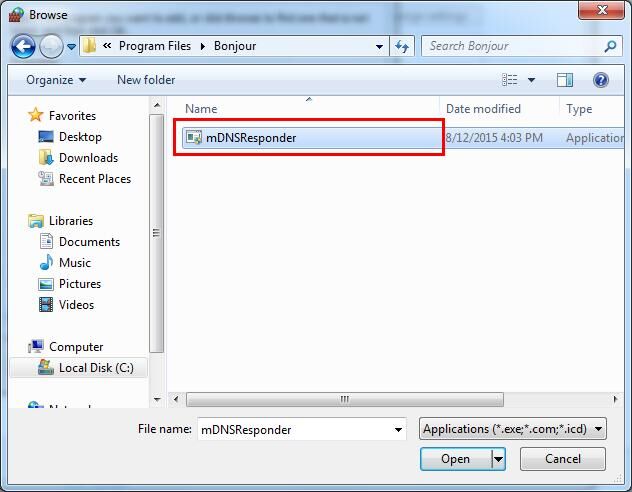The height and width of the screenshot is (492, 632).
Task: Click the Local Disk drive icon
Action: [x=46, y=367]
